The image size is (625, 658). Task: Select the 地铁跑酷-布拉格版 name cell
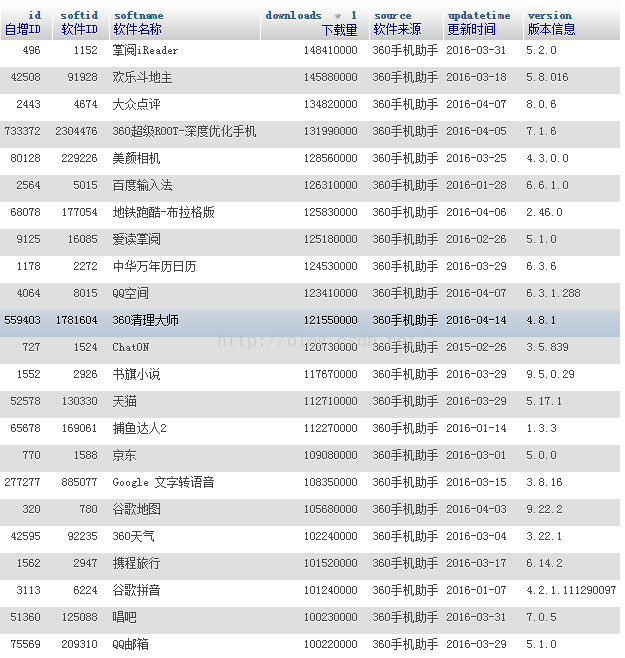pyautogui.click(x=163, y=212)
